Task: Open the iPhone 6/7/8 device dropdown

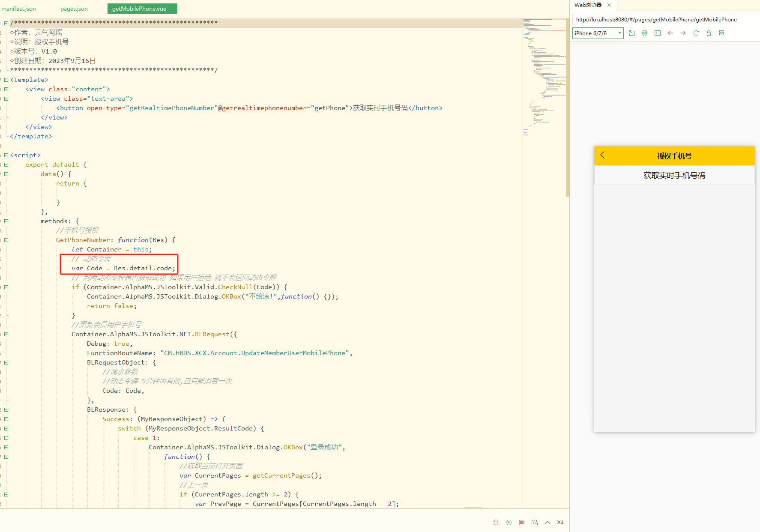Action: coord(598,33)
